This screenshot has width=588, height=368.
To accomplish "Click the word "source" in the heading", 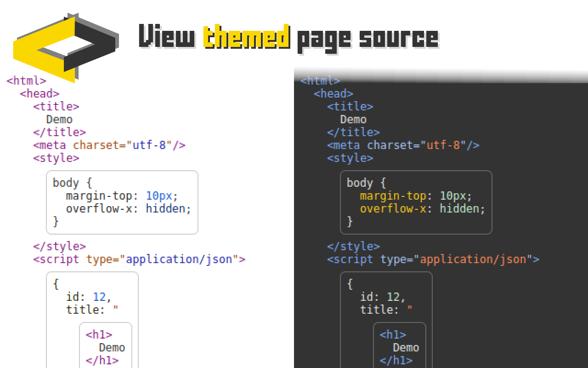I will coord(398,37).
